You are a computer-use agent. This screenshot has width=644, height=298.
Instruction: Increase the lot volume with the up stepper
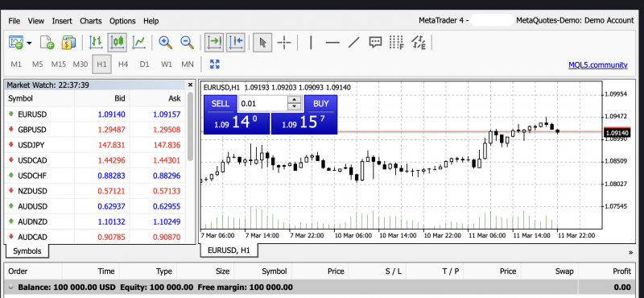[294, 100]
